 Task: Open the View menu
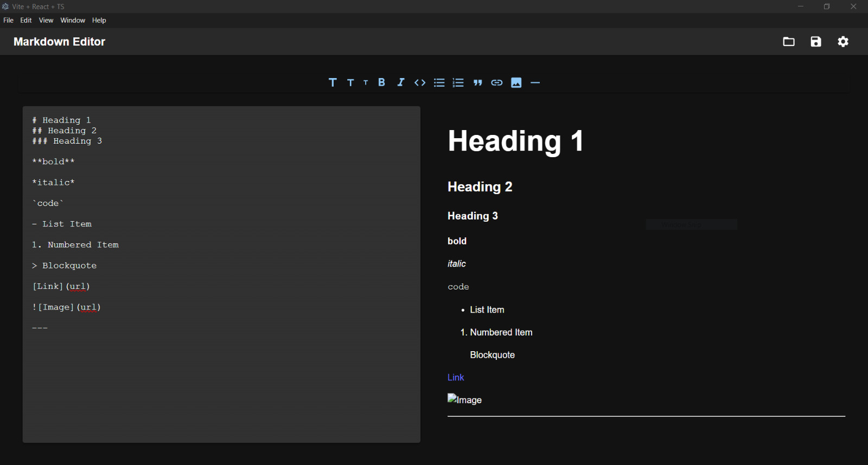[x=46, y=20]
